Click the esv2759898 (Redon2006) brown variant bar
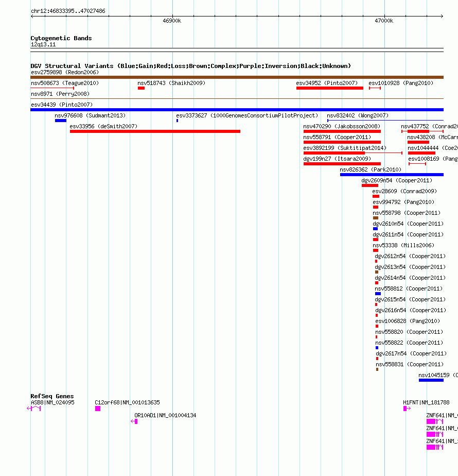 (x=237, y=77)
